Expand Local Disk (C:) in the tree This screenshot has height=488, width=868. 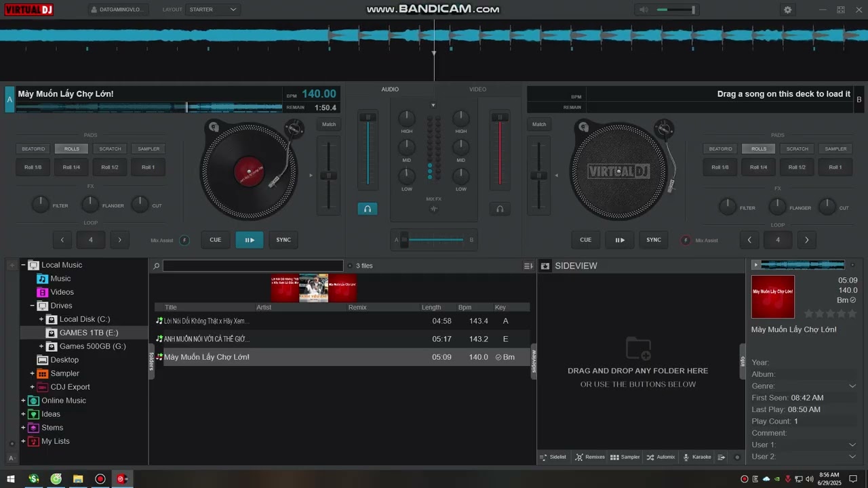(41, 319)
